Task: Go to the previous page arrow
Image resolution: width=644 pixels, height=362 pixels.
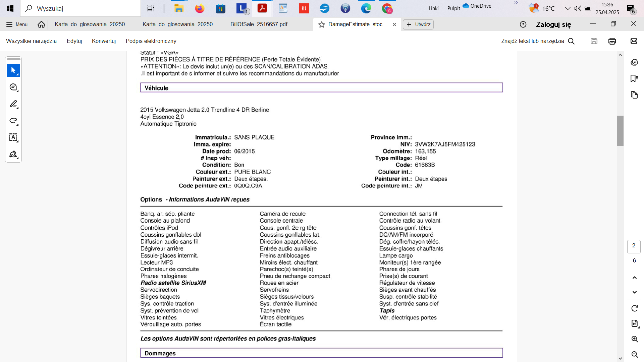Action: pyautogui.click(x=634, y=278)
